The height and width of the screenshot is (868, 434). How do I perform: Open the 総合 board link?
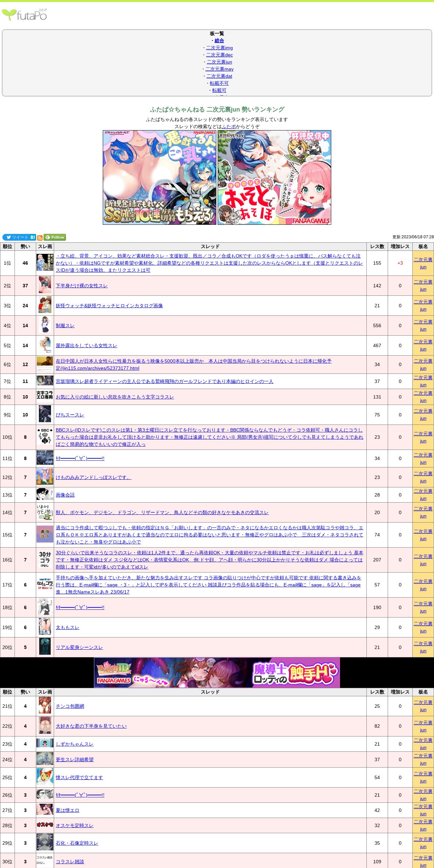point(219,41)
